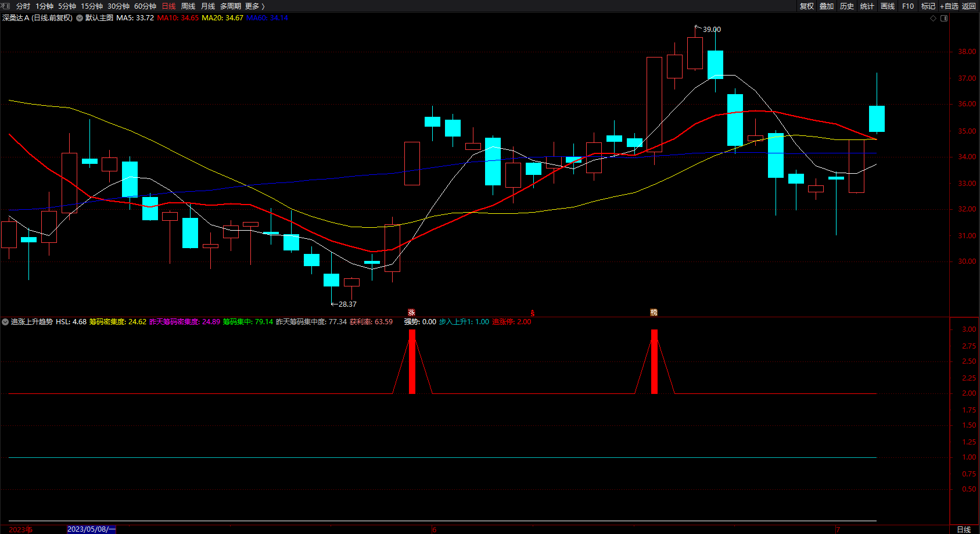Select the 5分钟 period tab

tap(67, 6)
